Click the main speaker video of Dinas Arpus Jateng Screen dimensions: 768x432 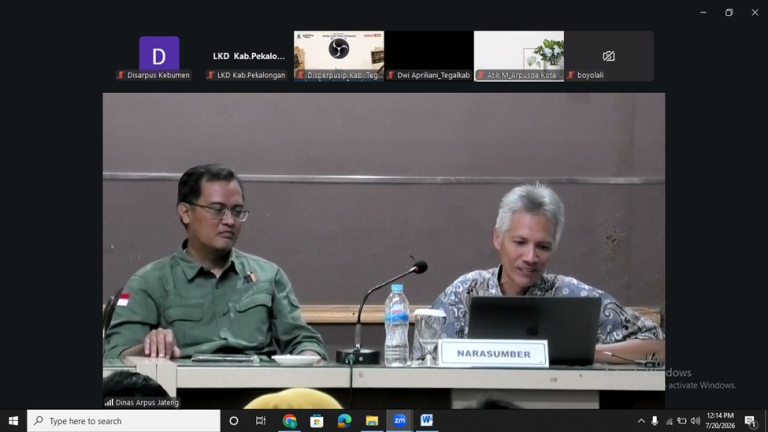click(384, 251)
